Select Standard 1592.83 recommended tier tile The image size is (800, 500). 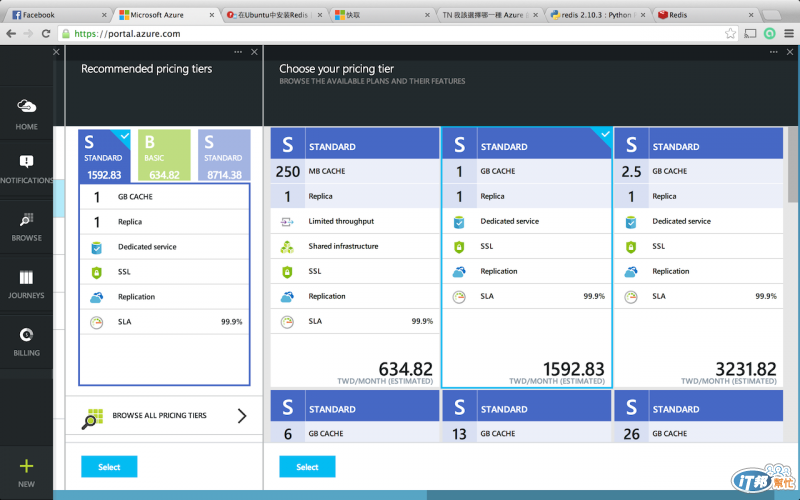104,156
